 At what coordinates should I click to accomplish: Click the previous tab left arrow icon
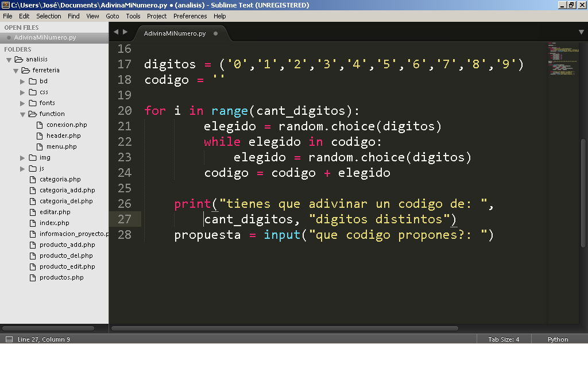click(x=116, y=32)
